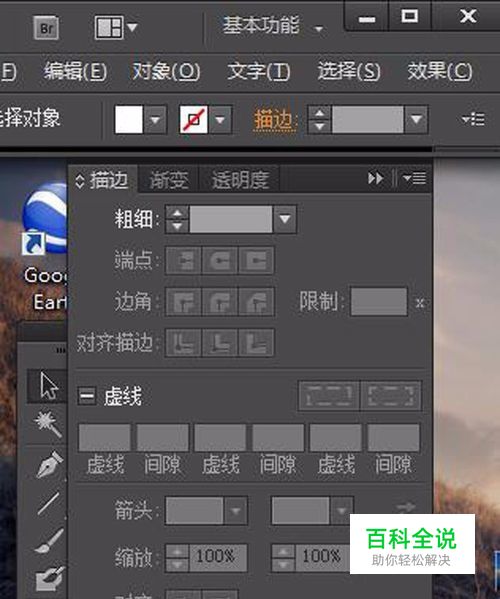Switch to the 渐变 panel tab
This screenshot has height=599, width=500.
tap(169, 180)
